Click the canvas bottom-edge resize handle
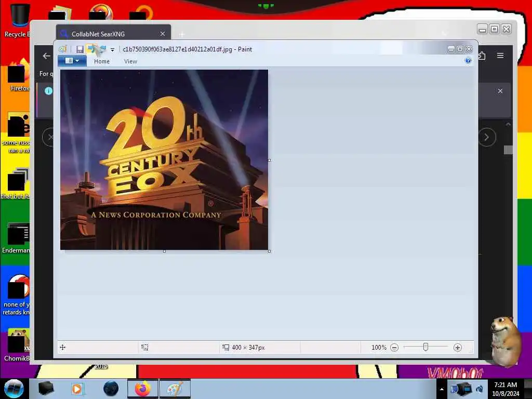 click(x=164, y=251)
